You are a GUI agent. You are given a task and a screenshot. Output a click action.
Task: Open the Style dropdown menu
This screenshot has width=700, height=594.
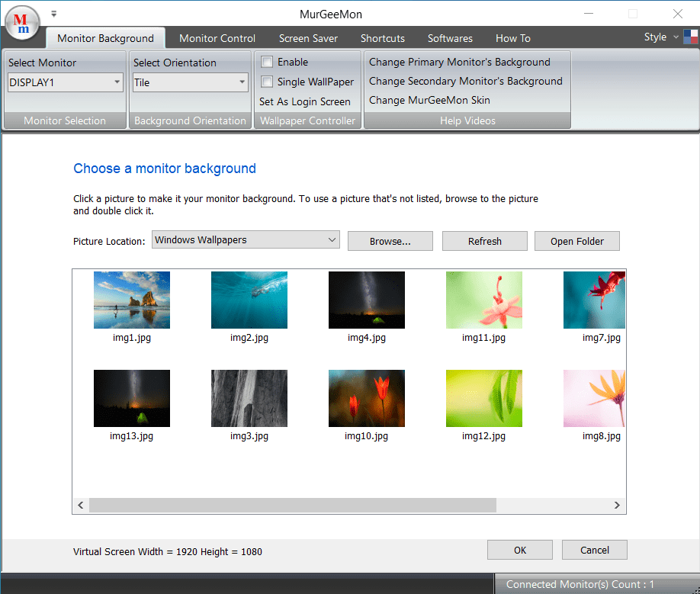tap(660, 37)
